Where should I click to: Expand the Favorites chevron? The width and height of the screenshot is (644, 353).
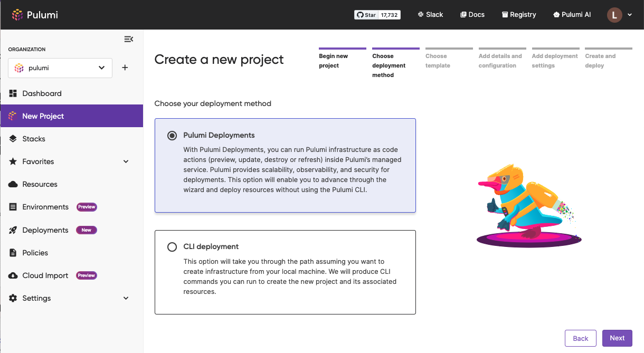click(126, 161)
